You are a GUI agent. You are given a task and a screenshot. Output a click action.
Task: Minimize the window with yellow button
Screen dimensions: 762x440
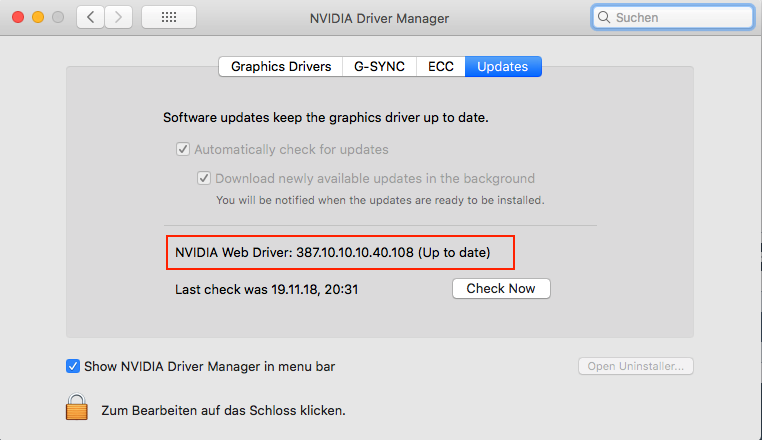pos(39,17)
